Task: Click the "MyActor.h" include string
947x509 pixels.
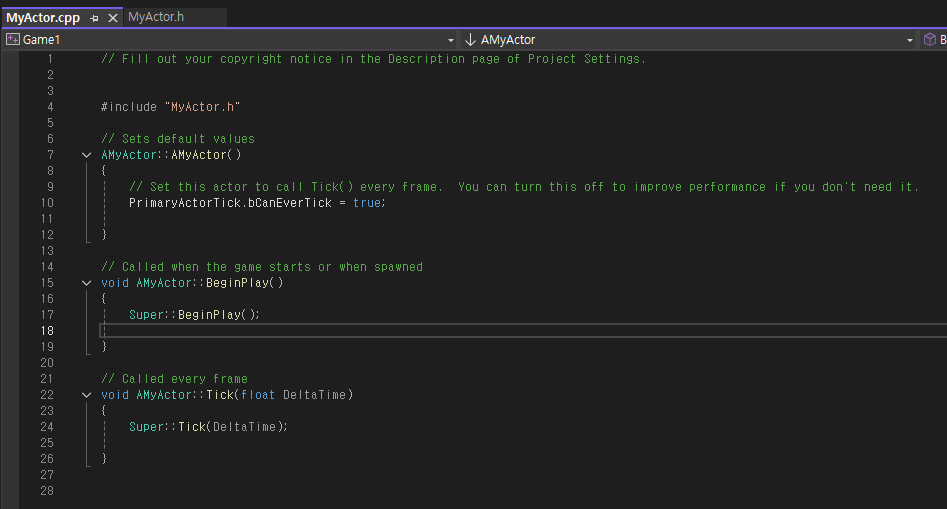Action: pyautogui.click(x=202, y=107)
